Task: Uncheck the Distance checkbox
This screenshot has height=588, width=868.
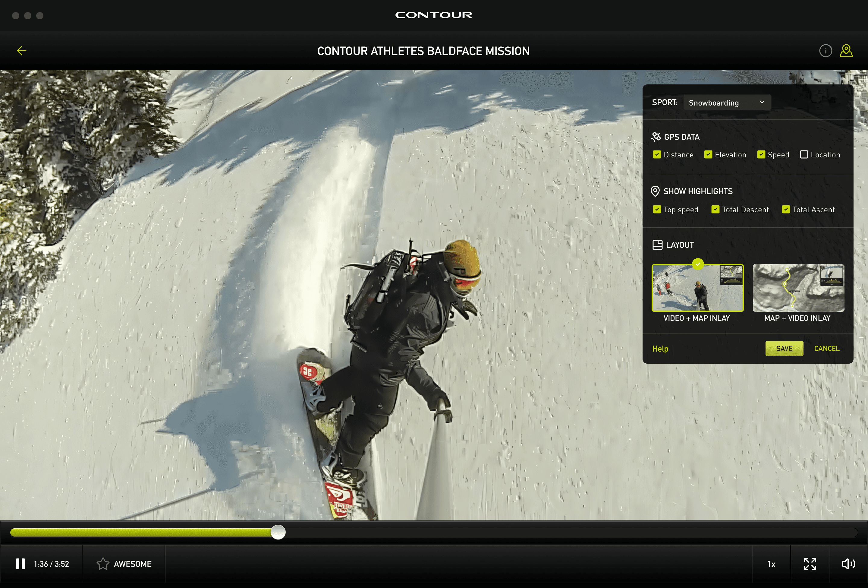Action: (657, 155)
